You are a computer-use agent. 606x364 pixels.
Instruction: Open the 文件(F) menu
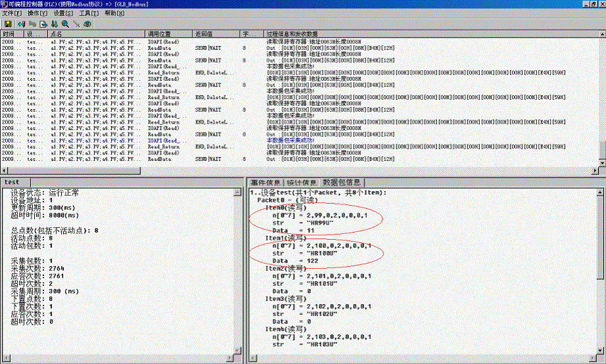pos(11,13)
